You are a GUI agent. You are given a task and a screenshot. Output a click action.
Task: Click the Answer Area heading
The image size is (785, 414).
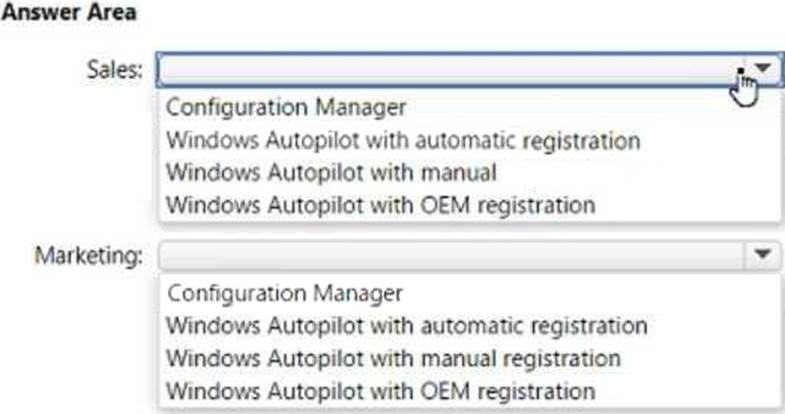pyautogui.click(x=70, y=12)
